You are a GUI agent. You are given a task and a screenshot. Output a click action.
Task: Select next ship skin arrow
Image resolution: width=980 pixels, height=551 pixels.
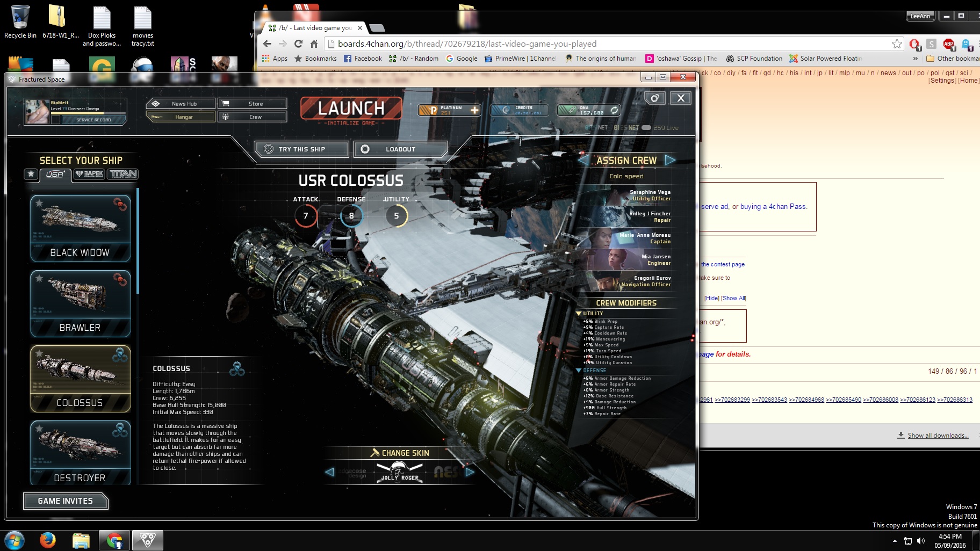(470, 472)
